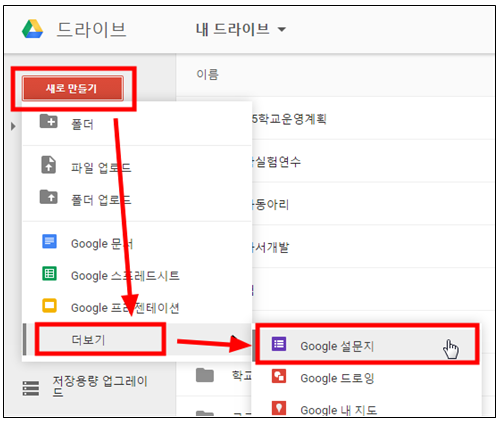Open the 서개발 row
This screenshot has height=427, width=504.
coord(373,247)
